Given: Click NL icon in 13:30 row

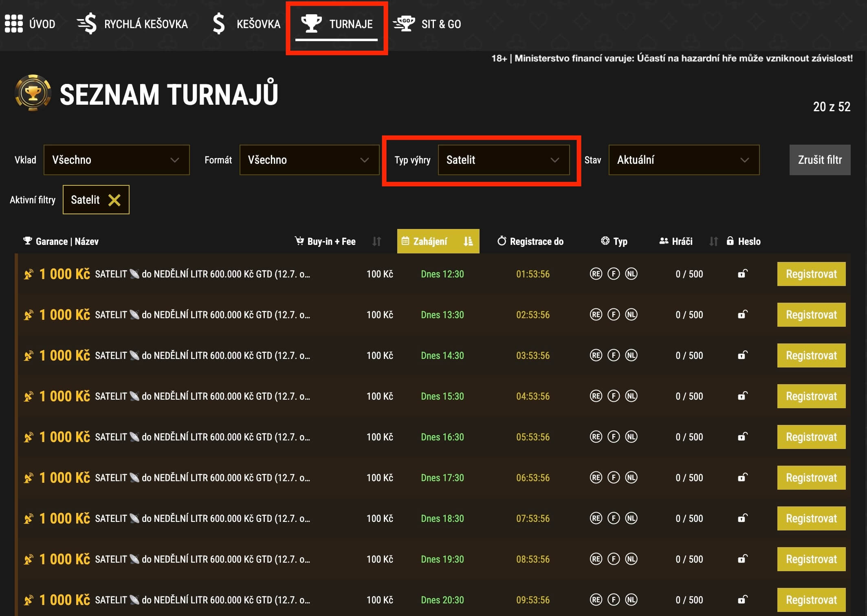Looking at the screenshot, I should [631, 315].
